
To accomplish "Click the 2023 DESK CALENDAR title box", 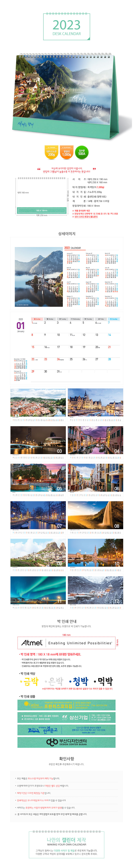I will pos(66,27).
